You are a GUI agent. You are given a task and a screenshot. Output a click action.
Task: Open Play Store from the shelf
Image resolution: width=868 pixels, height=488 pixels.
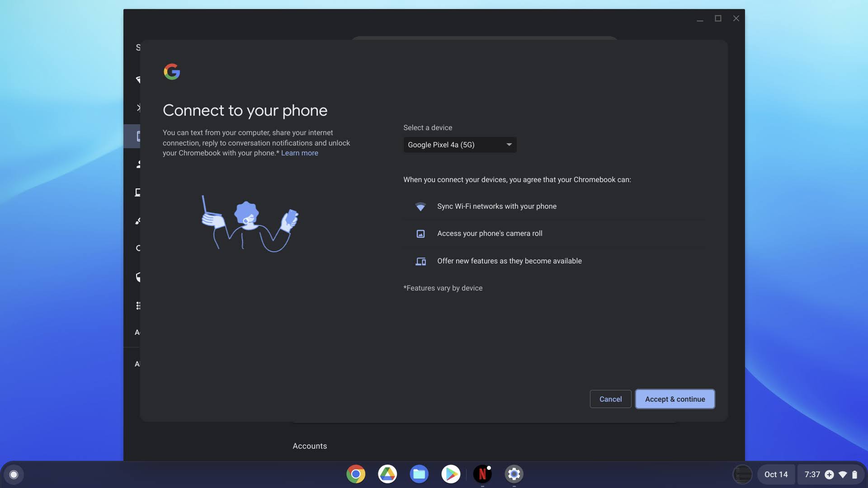tap(451, 474)
